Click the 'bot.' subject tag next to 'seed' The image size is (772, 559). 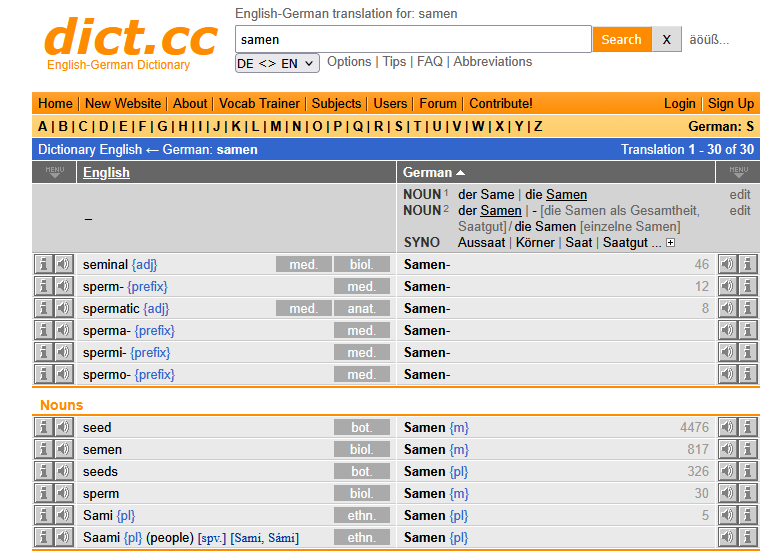point(362,427)
